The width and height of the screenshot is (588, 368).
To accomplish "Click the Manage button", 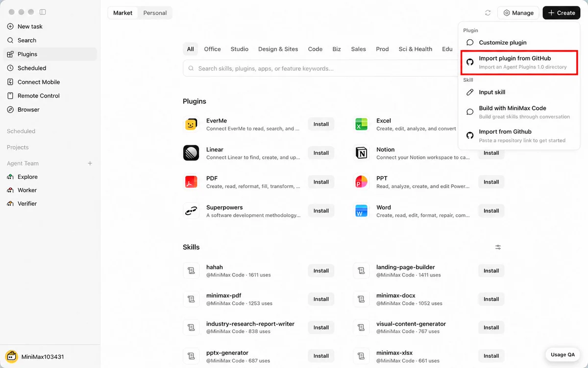I will 518,13.
